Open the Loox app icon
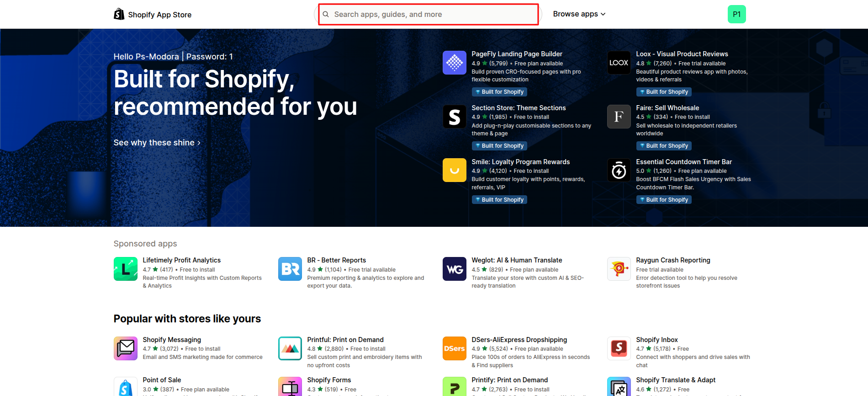This screenshot has height=396, width=868. (x=619, y=63)
